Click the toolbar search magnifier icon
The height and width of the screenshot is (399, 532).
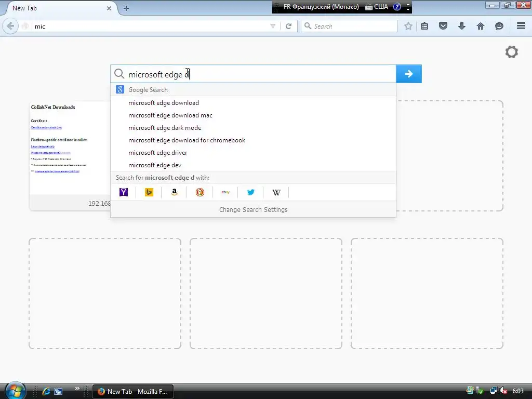[x=308, y=26]
